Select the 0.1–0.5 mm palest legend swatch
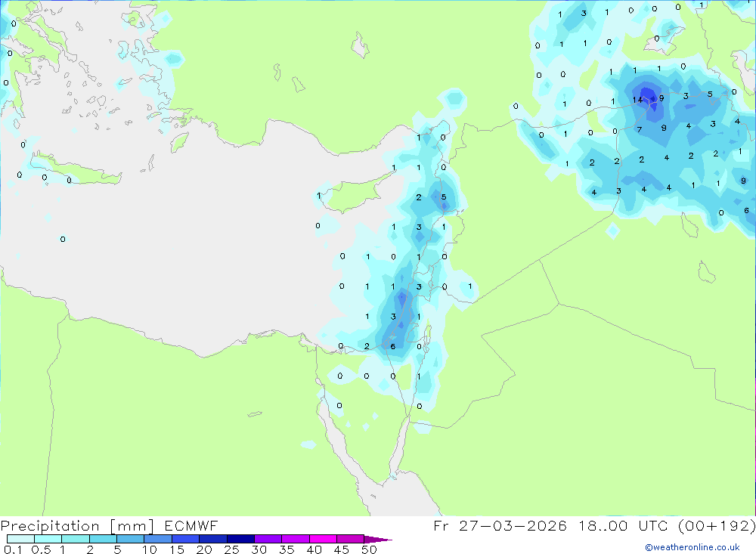Image resolution: width=756 pixels, height=554 pixels. click(x=20, y=539)
